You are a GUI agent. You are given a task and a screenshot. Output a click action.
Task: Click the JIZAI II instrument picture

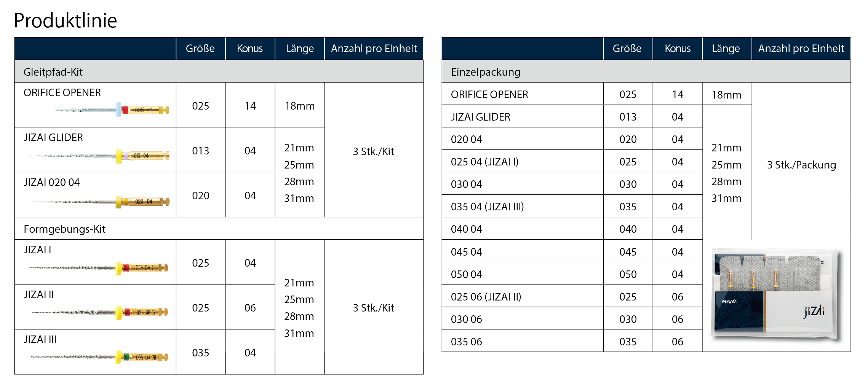pyautogui.click(x=100, y=312)
